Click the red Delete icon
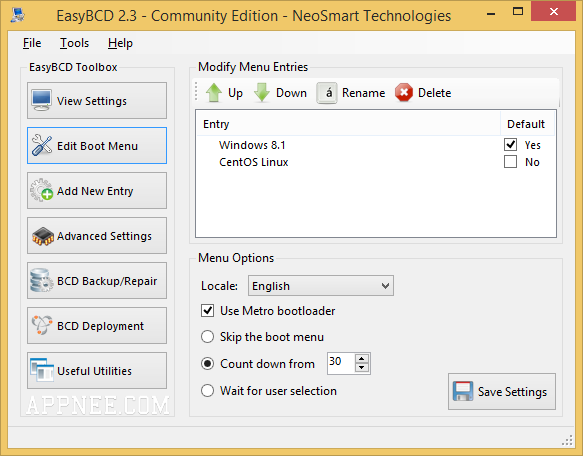 coord(404,92)
